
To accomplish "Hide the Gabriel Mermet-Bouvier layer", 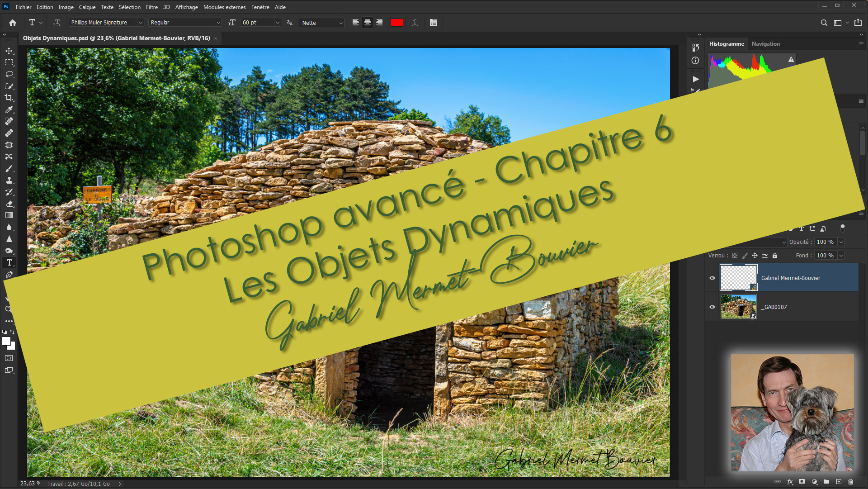I will pos(712,278).
